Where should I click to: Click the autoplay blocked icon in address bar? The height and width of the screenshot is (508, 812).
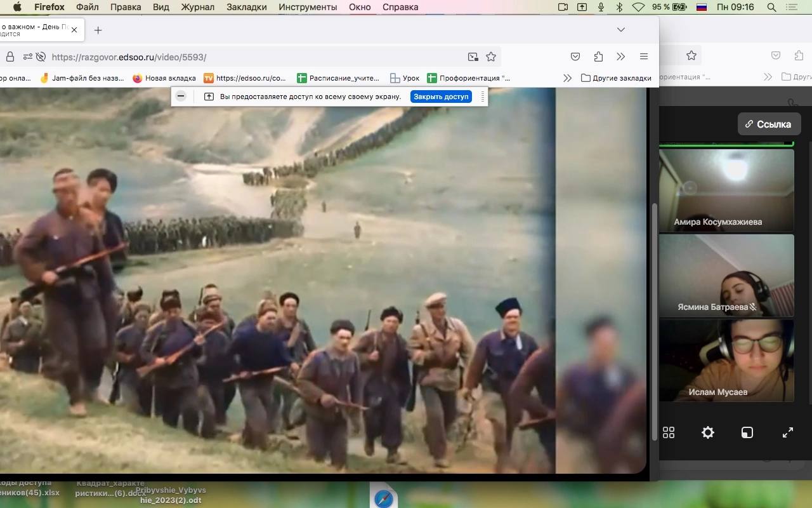click(41, 57)
